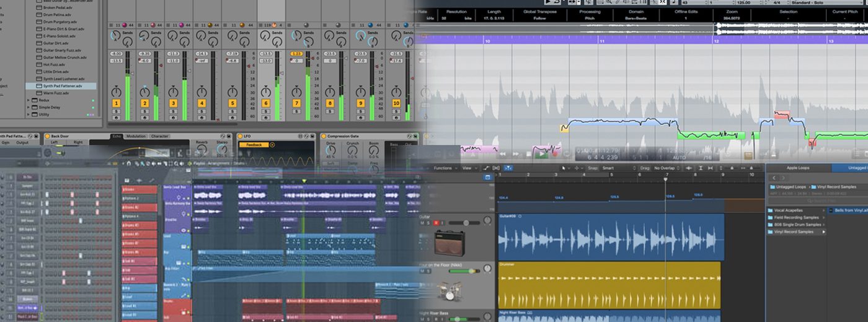Click the pan knob on track 6
This screenshot has width=868, height=322.
(x=266, y=92)
